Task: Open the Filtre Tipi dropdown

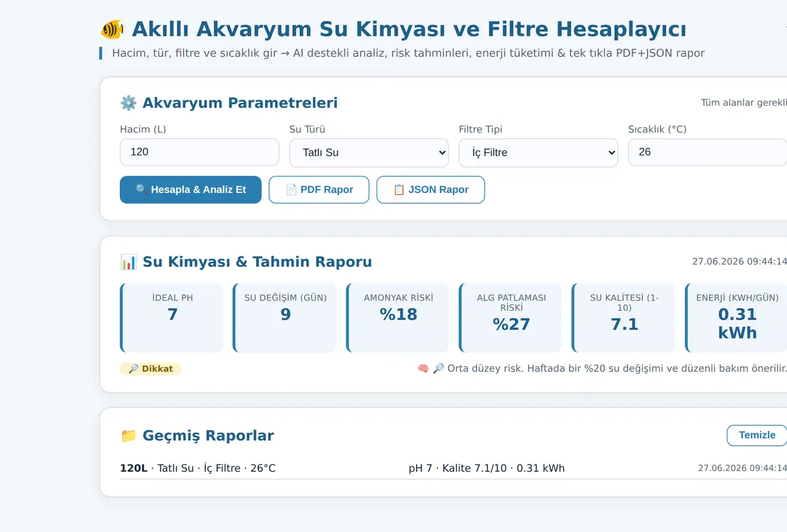Action: [x=538, y=153]
